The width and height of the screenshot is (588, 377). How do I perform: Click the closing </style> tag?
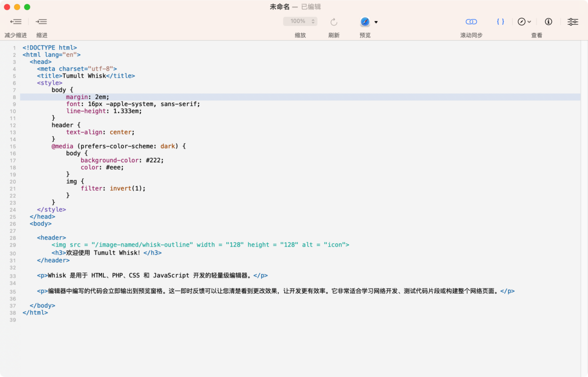point(51,209)
